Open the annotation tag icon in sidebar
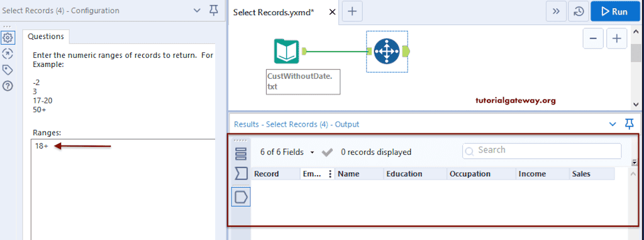The height and width of the screenshot is (240, 644). 8,69
